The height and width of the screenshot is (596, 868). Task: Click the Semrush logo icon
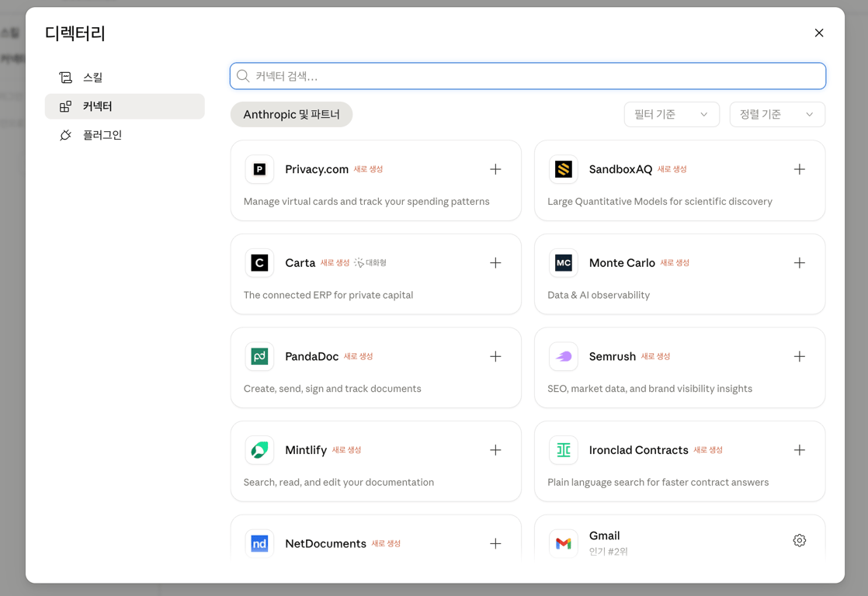[564, 356]
